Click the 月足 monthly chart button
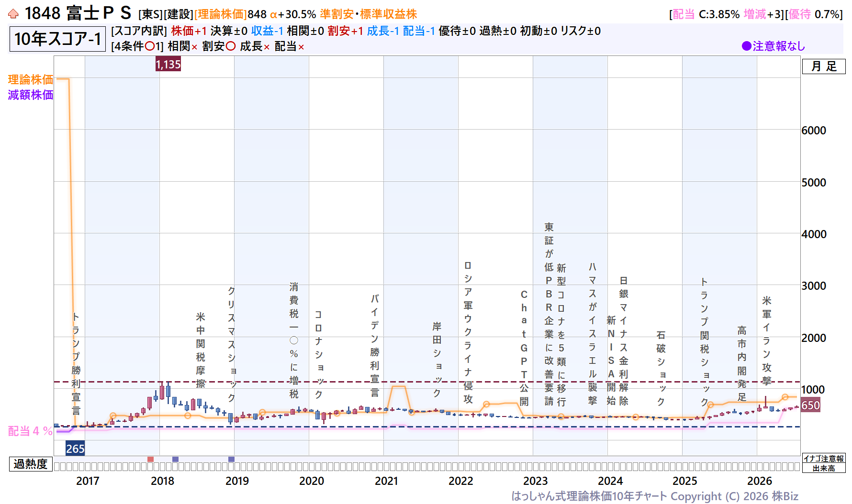The width and height of the screenshot is (852, 504). [x=824, y=66]
